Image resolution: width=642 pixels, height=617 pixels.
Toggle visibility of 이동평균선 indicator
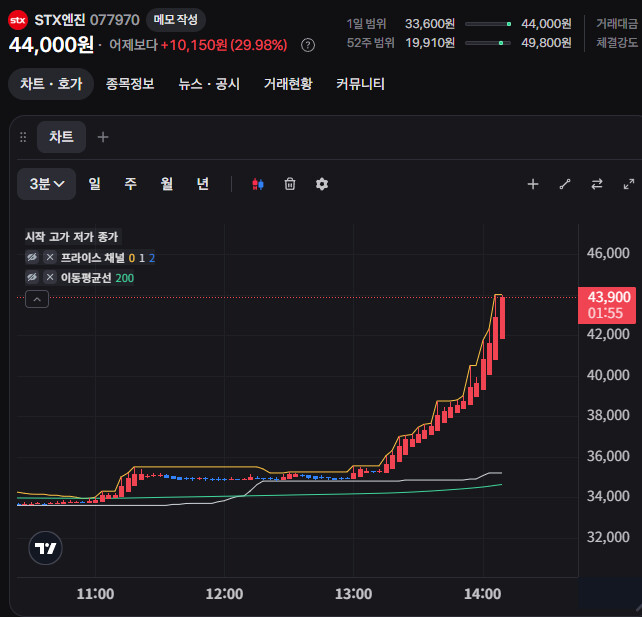32,278
